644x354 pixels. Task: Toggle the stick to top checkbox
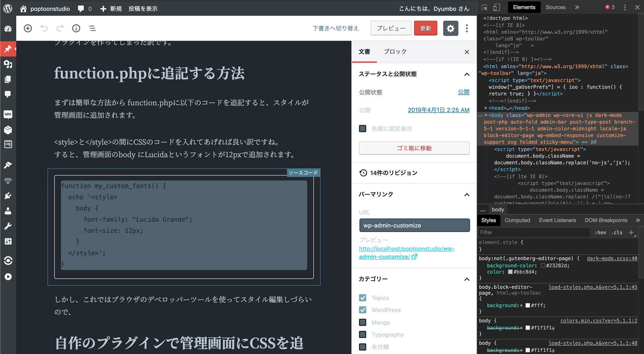(x=363, y=129)
